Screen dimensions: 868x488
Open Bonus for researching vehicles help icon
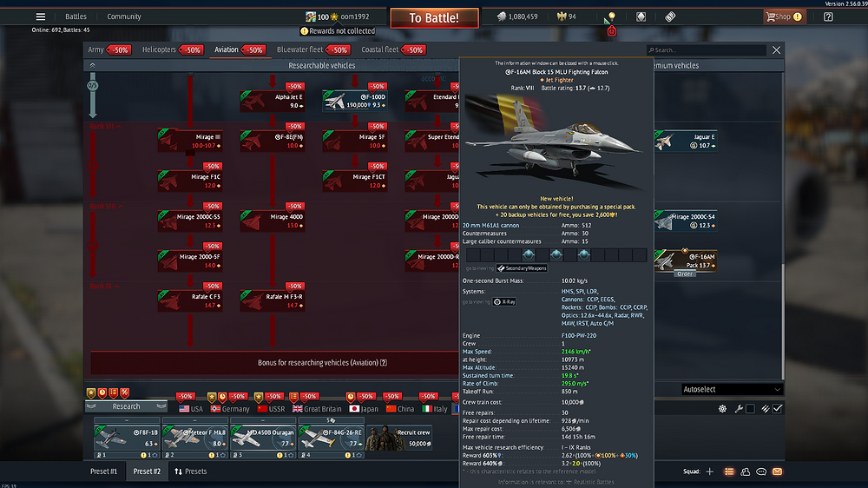point(384,363)
